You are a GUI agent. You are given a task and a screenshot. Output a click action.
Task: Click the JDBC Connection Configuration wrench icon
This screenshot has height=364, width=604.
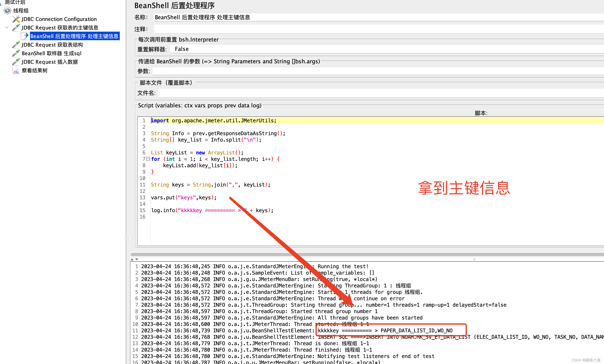coord(16,19)
